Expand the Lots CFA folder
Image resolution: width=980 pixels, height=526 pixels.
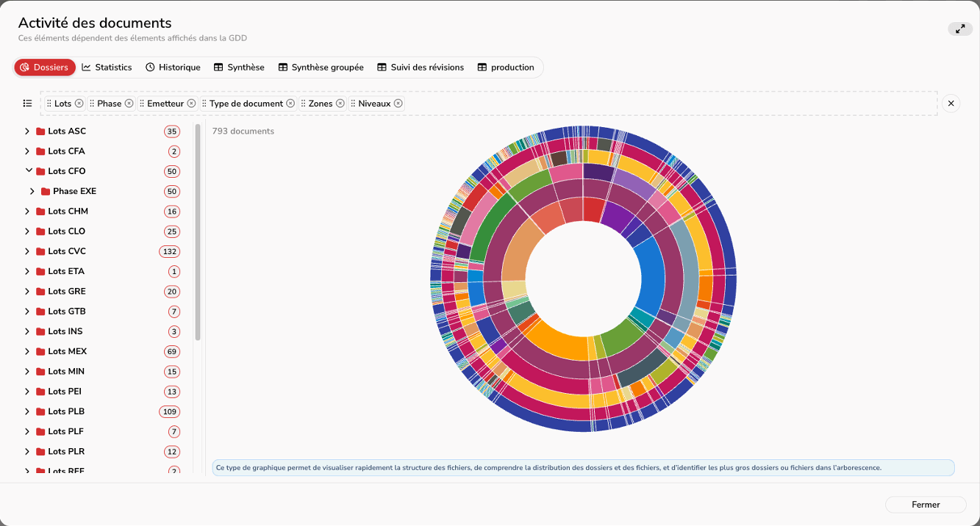click(27, 151)
